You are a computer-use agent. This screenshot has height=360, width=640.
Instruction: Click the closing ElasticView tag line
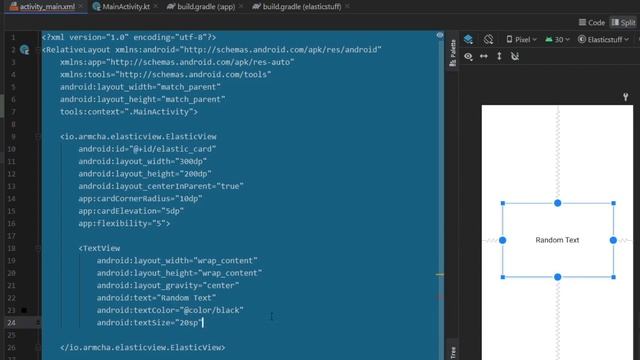click(142, 347)
